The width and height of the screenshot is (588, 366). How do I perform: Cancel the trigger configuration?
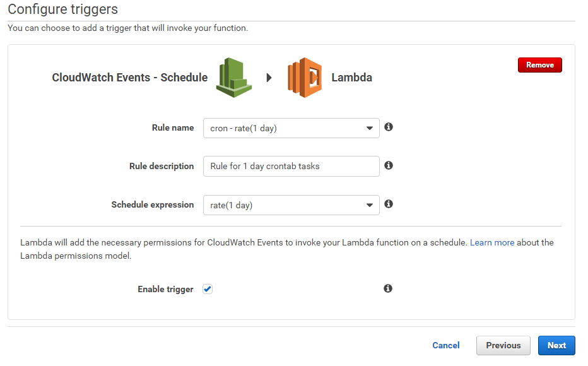446,345
